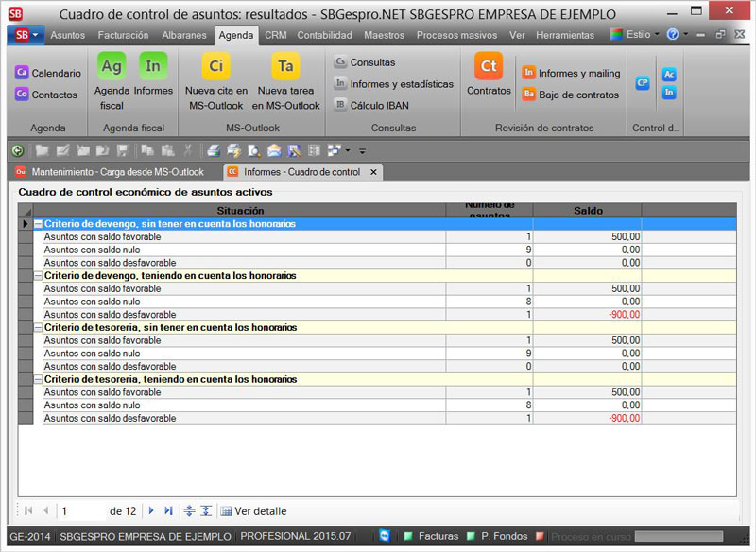The image size is (756, 552).
Task: Switch to the Contabilidad ribbon tab
Action: pyautogui.click(x=324, y=35)
